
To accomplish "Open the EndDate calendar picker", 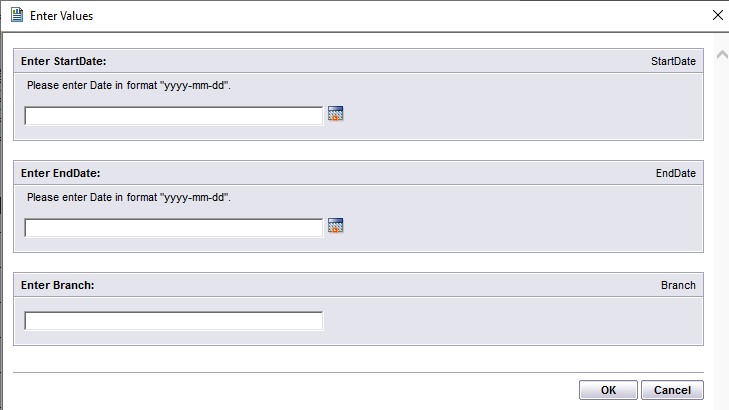I will tap(335, 225).
